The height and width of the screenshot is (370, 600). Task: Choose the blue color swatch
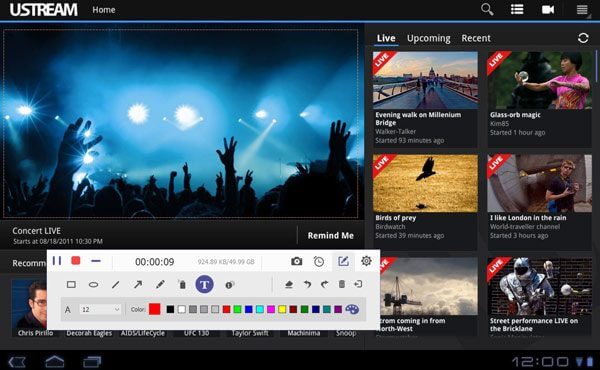pyautogui.click(x=249, y=309)
